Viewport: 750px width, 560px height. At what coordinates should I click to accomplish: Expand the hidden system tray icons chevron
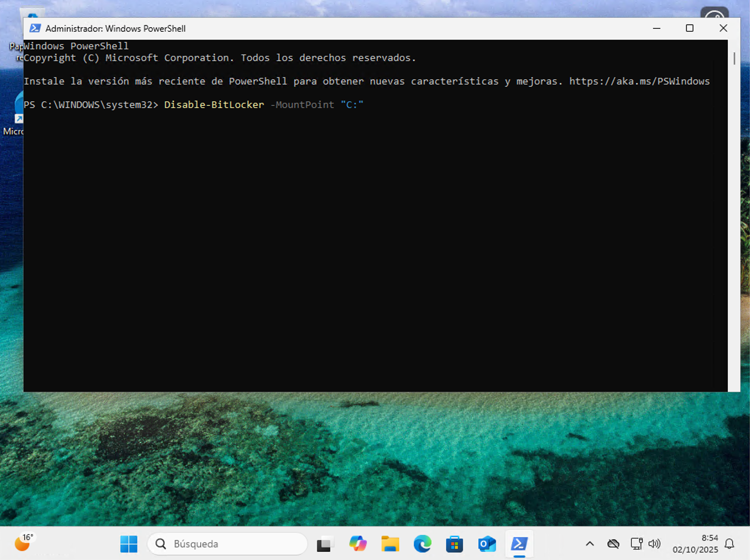click(590, 543)
